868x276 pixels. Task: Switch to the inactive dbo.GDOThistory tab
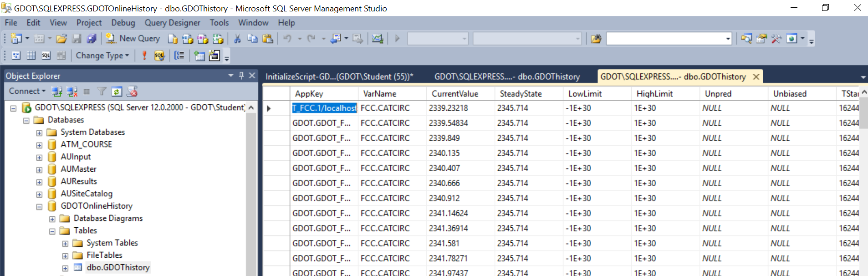507,77
